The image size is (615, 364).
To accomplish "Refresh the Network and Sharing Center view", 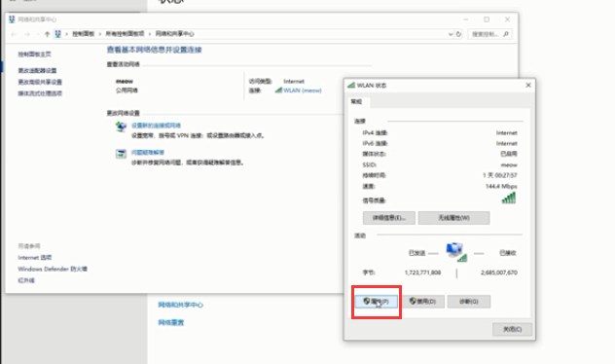I will 458,34.
